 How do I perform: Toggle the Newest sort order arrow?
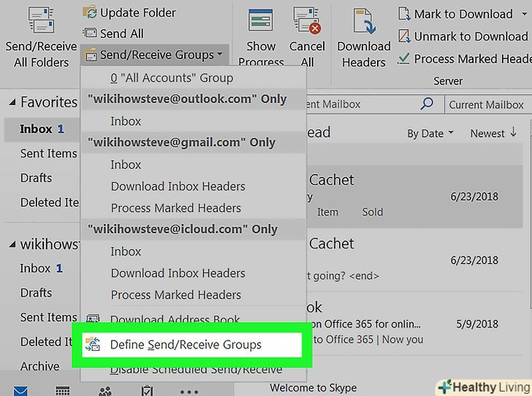click(514, 132)
